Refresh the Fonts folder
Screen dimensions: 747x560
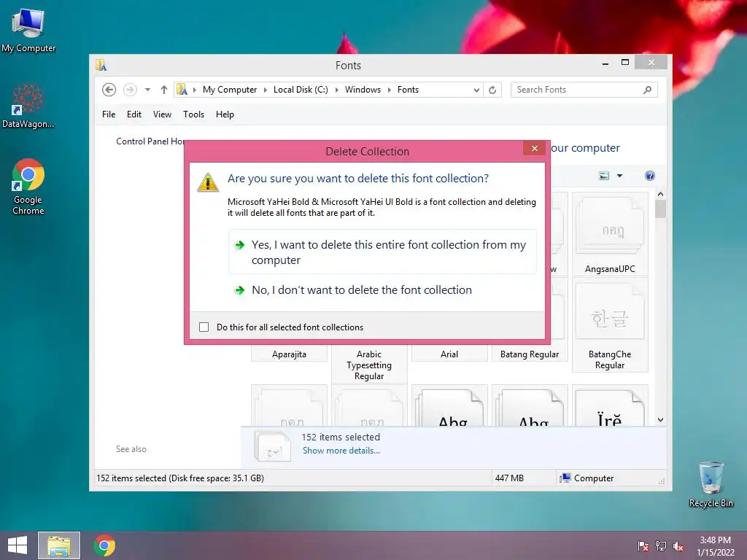(492, 90)
